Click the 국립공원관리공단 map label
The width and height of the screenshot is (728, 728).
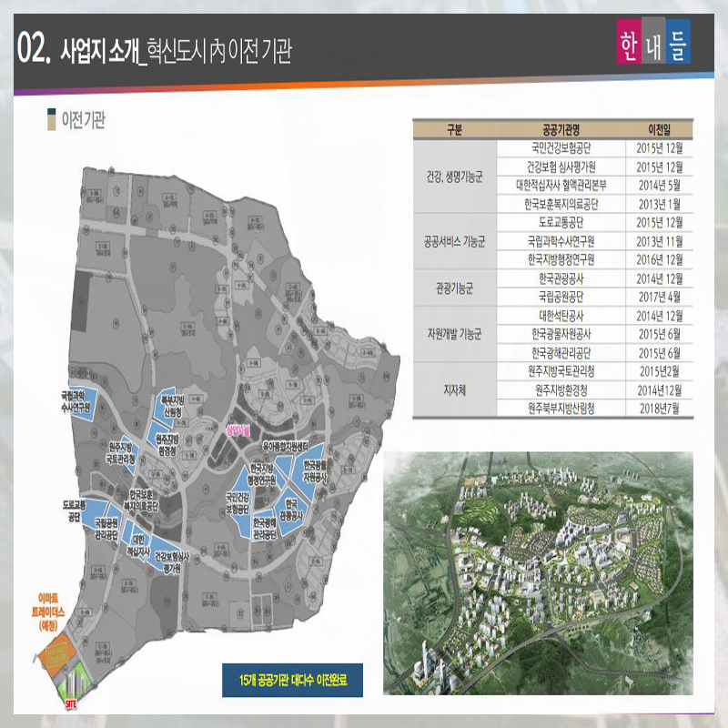pos(106,529)
